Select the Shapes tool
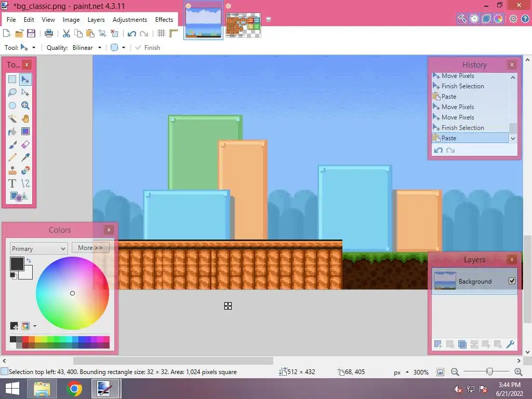 pos(19,196)
